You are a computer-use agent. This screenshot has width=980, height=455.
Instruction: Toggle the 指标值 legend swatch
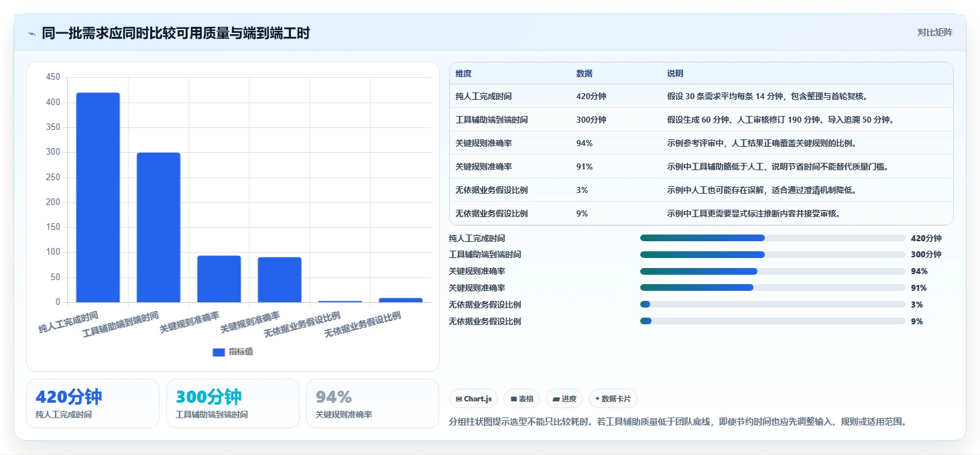pos(219,352)
